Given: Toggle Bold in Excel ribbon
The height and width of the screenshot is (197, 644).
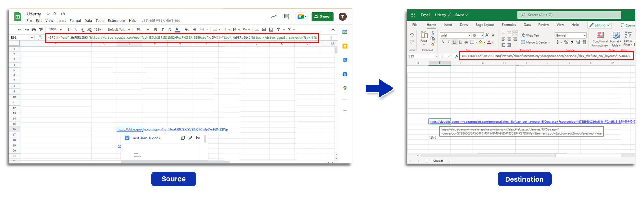Looking at the screenshot, I should coord(443,42).
